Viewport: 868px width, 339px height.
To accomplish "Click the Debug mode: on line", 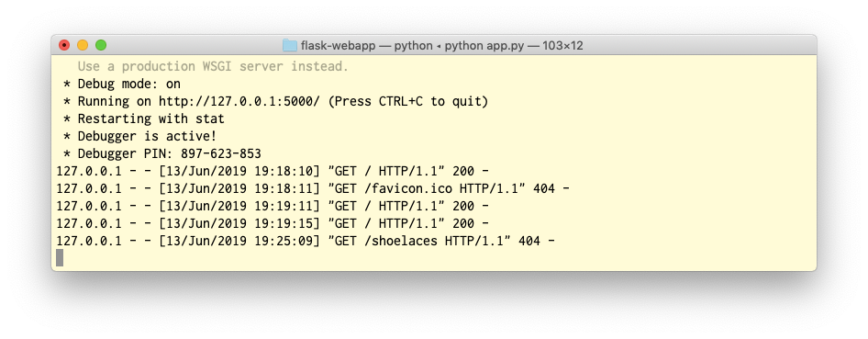I will coord(122,85).
